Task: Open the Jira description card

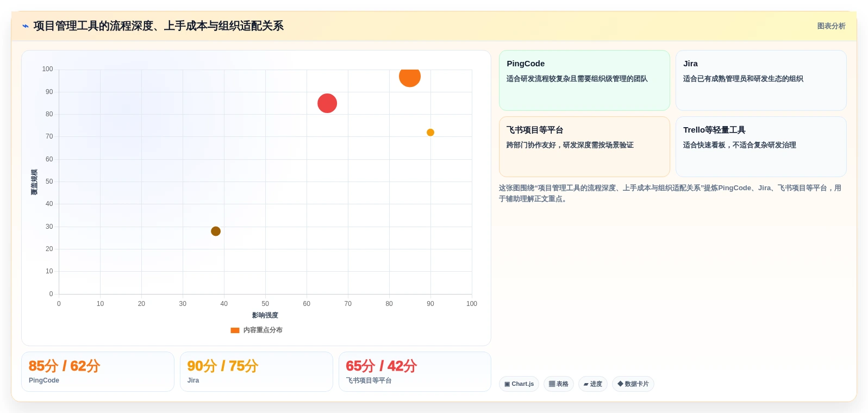Action: point(761,80)
